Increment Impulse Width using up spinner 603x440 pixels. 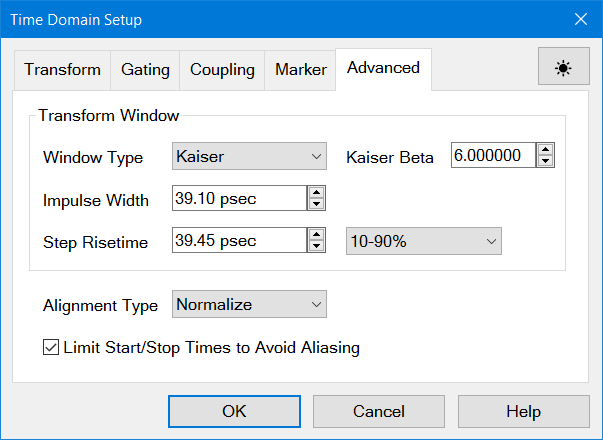[316, 193]
